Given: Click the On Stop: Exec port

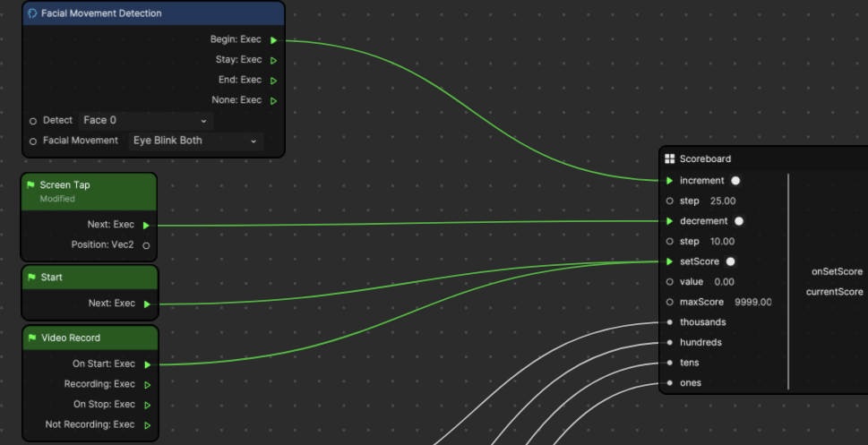Looking at the screenshot, I should [x=147, y=405].
